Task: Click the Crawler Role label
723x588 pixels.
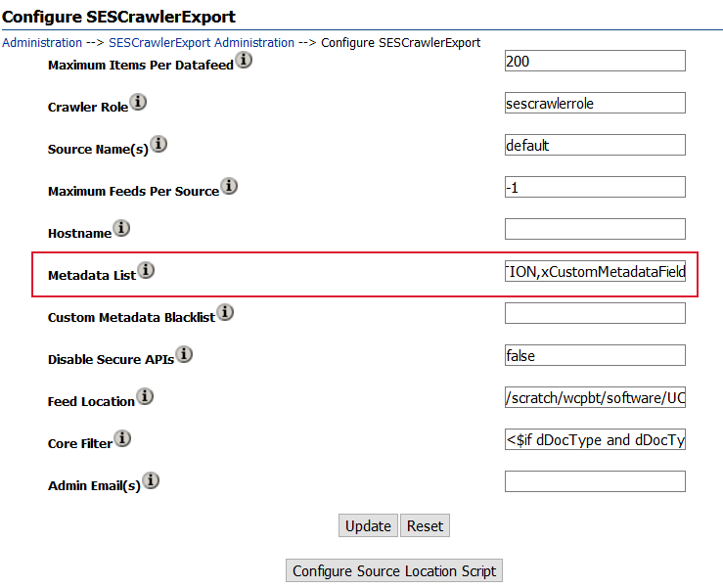Action: [x=88, y=107]
